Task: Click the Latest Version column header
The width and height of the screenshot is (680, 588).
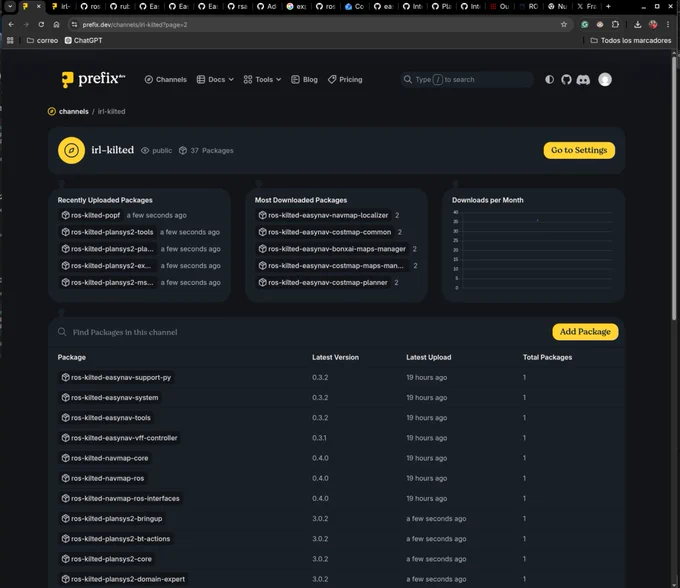Action: (x=335, y=357)
